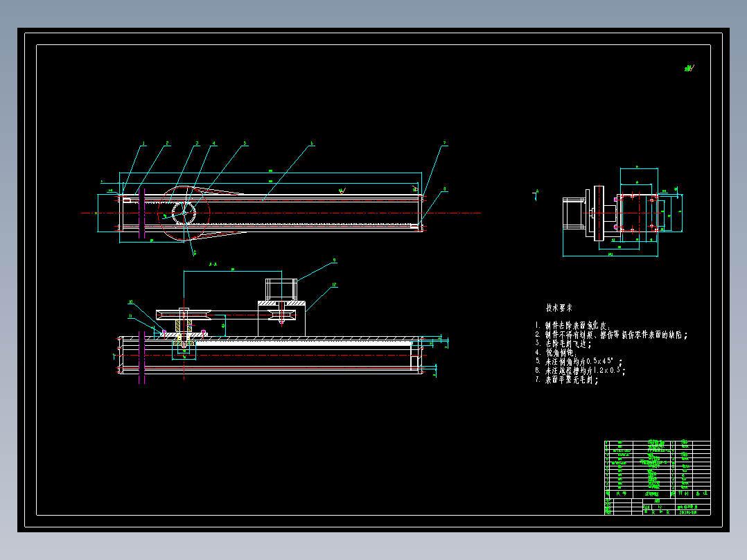
Task: Click part callout number 6 in top view
Action: (x=312, y=143)
